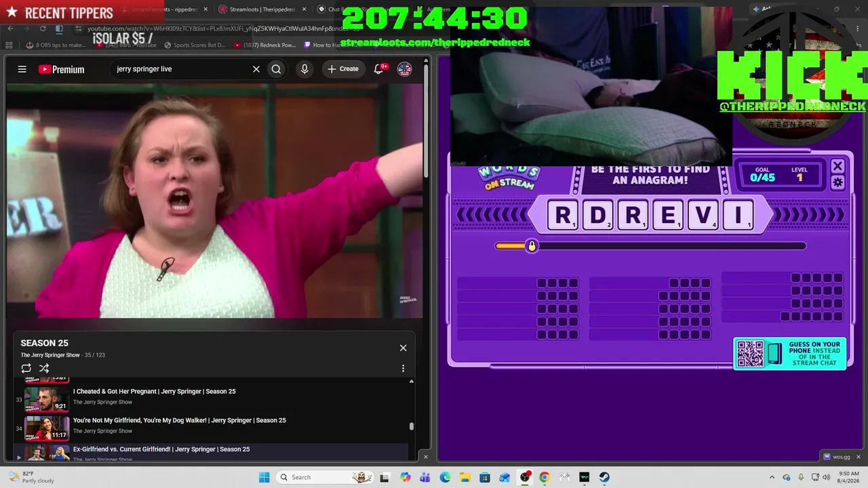Open Microsoft Teams from the taskbar
868x488 pixels.
tap(425, 477)
